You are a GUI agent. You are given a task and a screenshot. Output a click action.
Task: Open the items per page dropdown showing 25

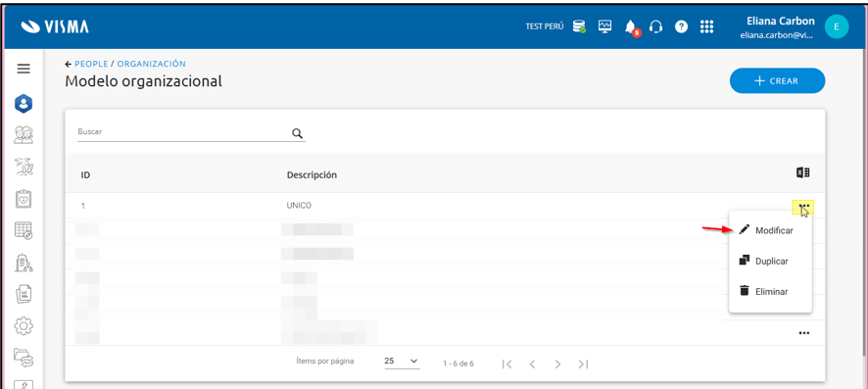(402, 362)
